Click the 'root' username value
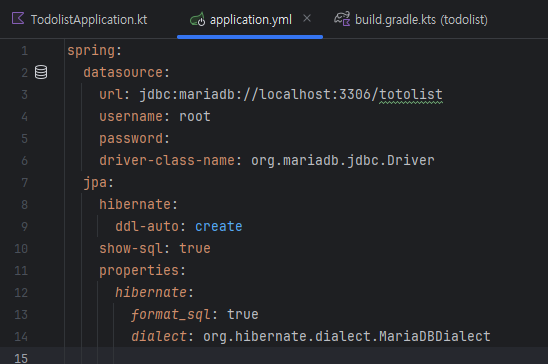The height and width of the screenshot is (364, 548). coord(195,116)
